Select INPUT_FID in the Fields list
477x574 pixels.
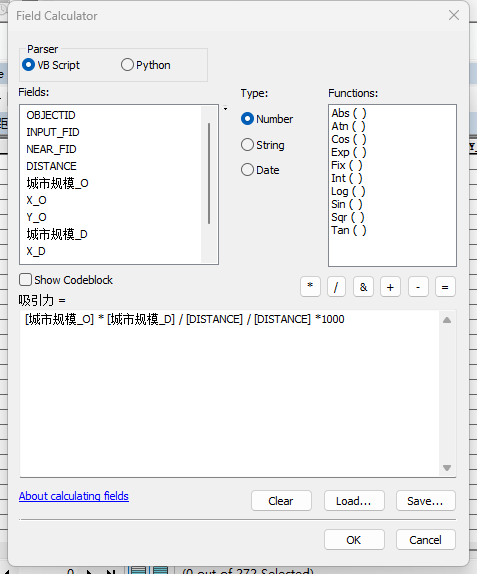click(53, 132)
